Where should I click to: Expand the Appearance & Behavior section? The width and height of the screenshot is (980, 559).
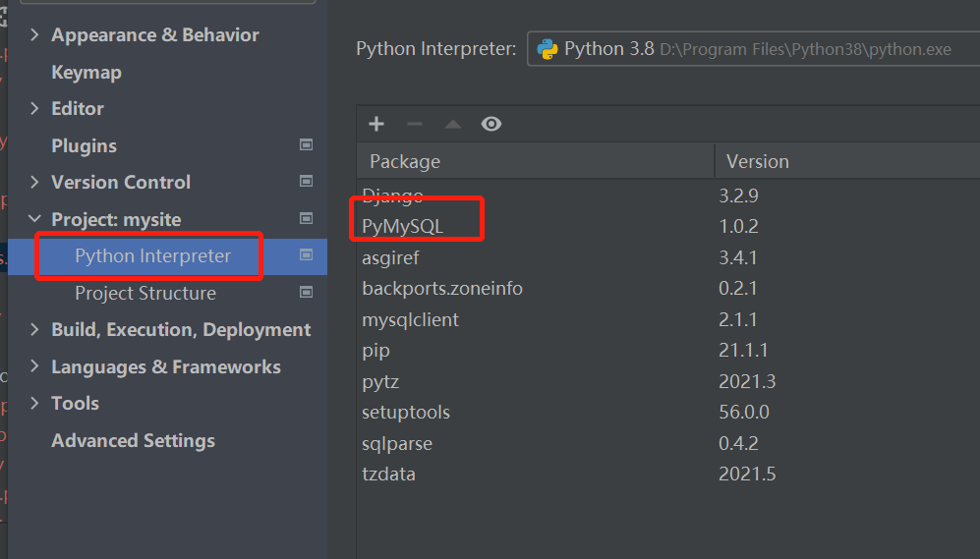pos(35,35)
